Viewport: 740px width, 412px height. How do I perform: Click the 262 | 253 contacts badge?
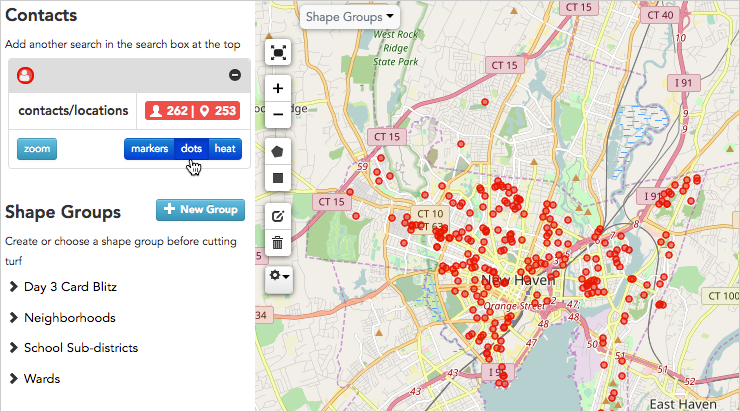(193, 111)
